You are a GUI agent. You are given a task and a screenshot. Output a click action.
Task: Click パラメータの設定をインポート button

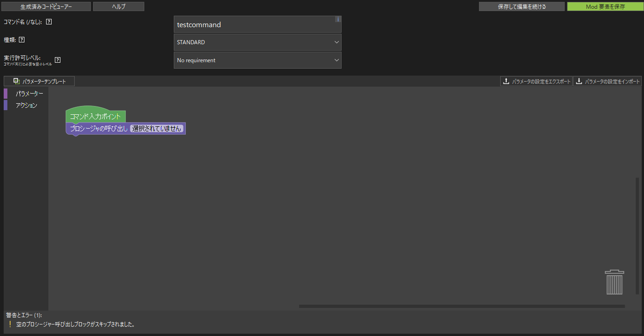(x=607, y=82)
